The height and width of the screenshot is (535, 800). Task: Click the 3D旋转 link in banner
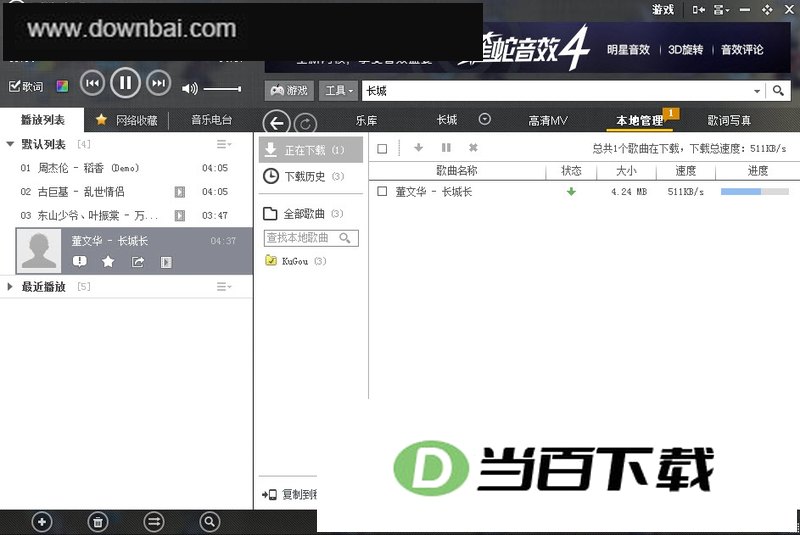tap(685, 49)
